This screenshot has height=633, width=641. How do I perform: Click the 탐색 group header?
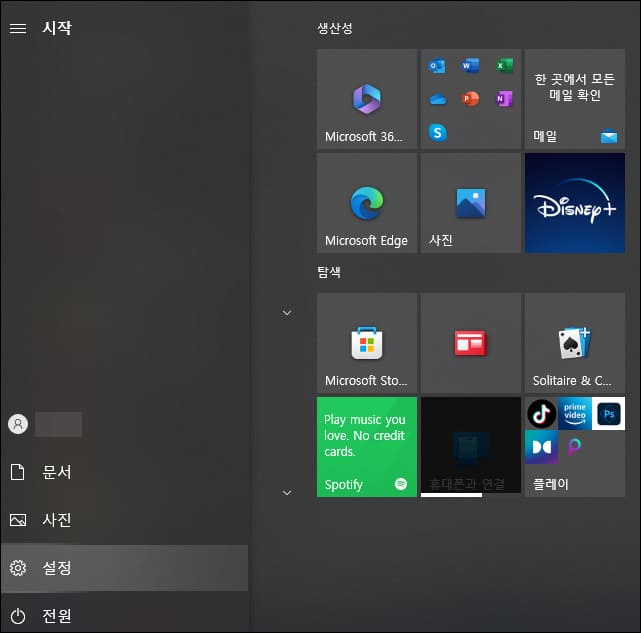329,272
